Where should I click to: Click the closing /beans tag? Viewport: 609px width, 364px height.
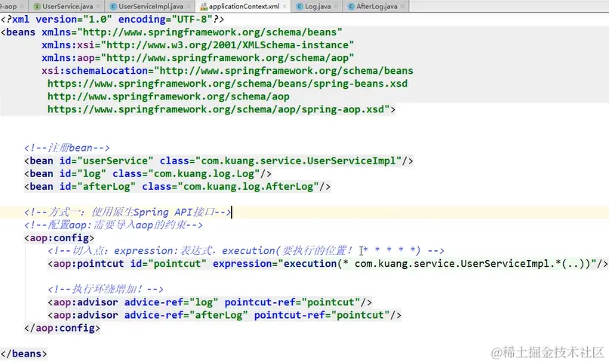(23, 353)
